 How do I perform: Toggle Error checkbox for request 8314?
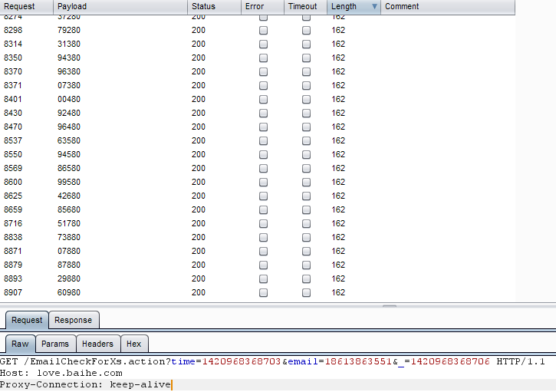263,44
